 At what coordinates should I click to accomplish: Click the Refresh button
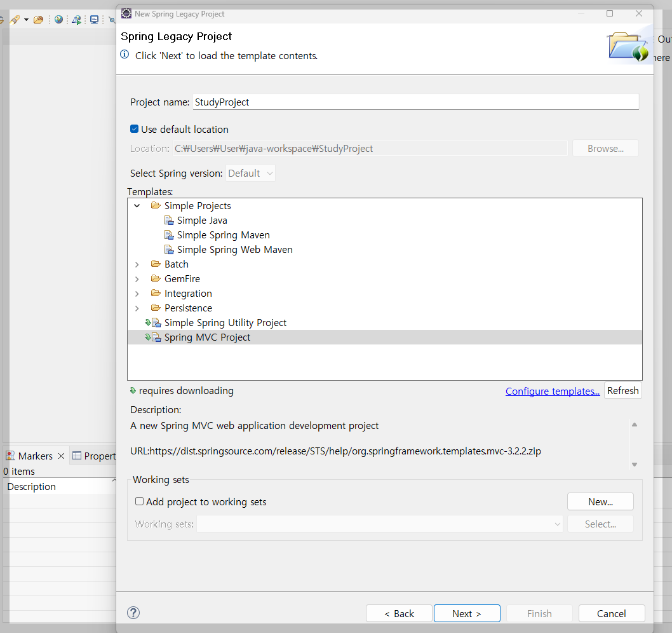pos(622,390)
